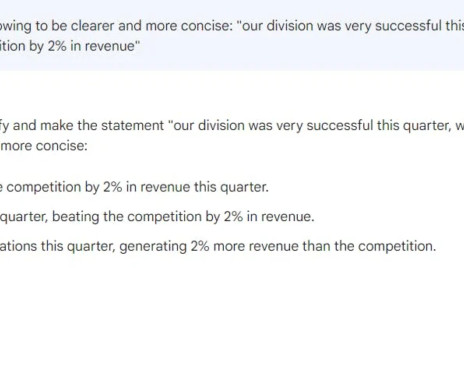Select the prompt line ending 'by 2% in revenue"'
Viewport: 464px width, 387px height.
click(70, 46)
